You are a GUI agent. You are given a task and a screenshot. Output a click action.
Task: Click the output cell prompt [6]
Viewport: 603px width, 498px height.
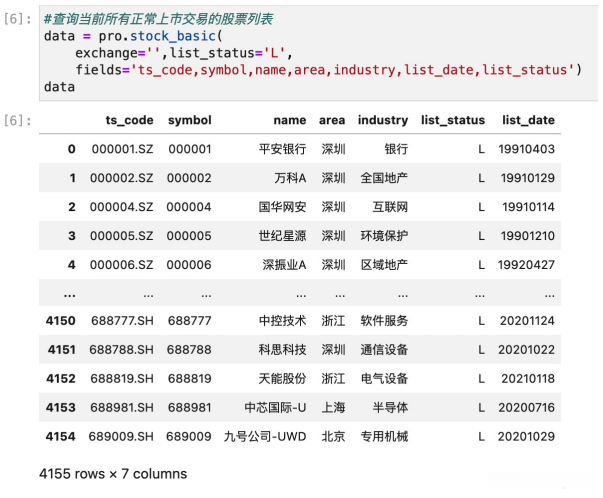coord(18,121)
